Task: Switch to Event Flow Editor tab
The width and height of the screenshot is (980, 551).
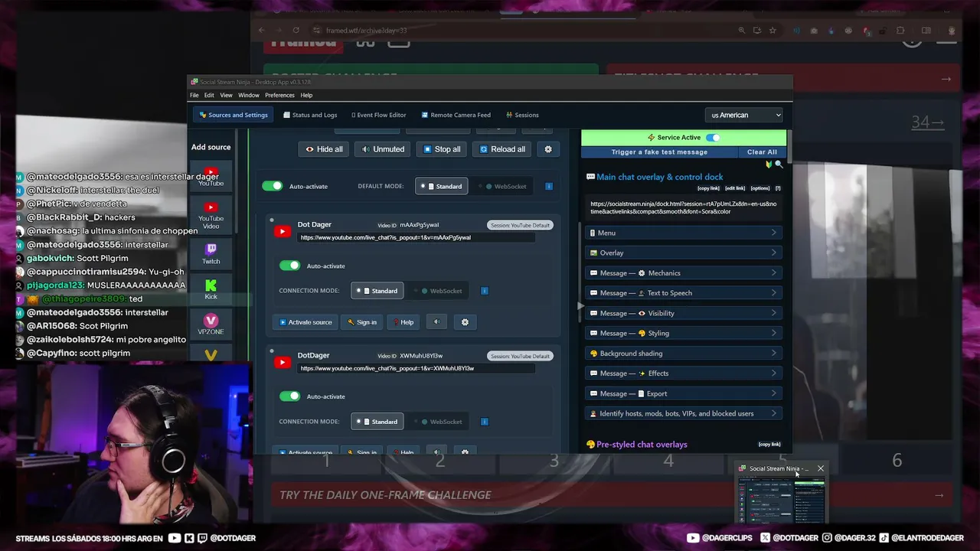Action: pos(379,116)
